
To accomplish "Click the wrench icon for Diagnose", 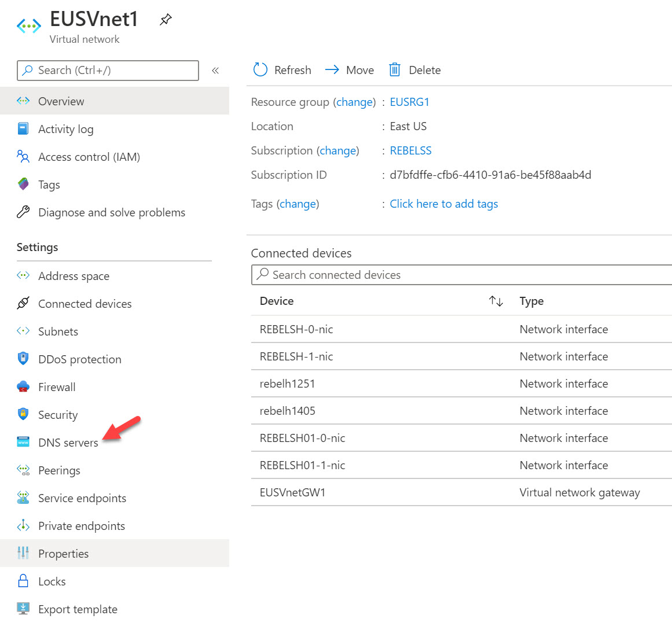I will tap(23, 212).
